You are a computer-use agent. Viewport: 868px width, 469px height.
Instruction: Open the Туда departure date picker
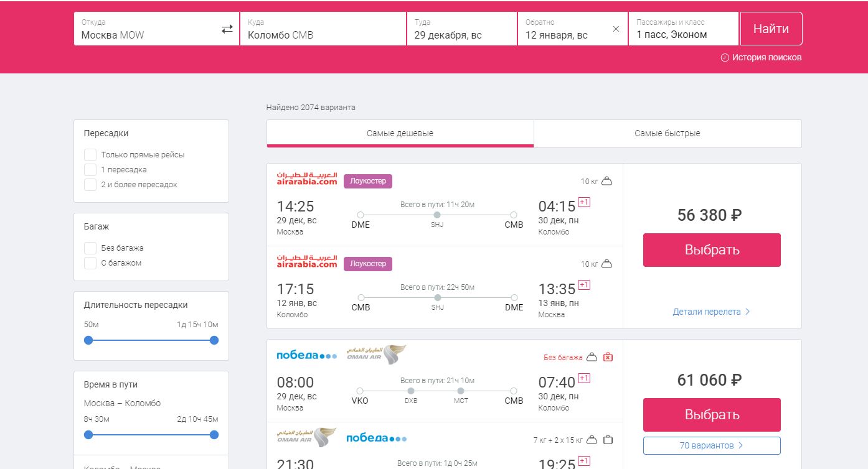click(x=462, y=29)
